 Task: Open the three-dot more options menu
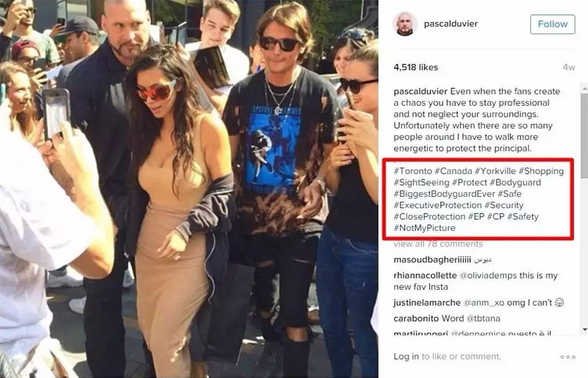568,357
